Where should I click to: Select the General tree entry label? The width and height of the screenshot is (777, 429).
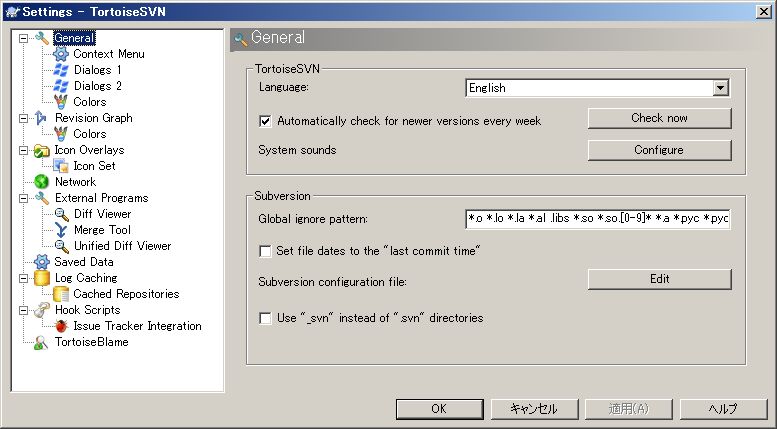(x=74, y=38)
